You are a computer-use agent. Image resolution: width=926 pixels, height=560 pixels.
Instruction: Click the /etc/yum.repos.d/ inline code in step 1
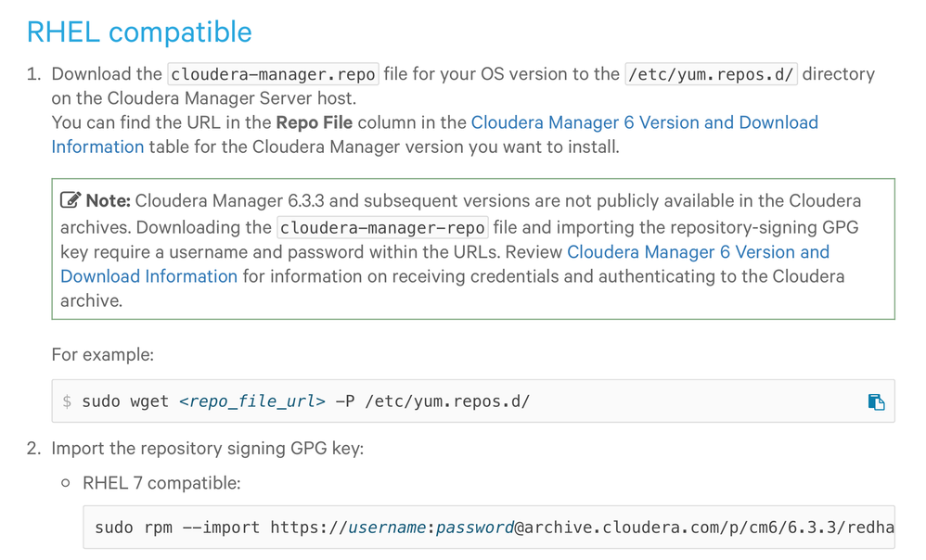pos(711,74)
